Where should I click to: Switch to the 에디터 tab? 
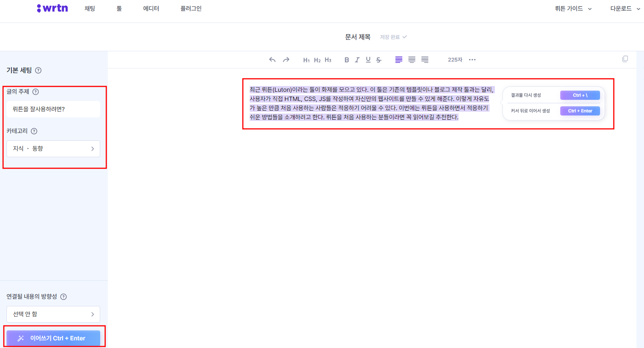[x=151, y=8]
